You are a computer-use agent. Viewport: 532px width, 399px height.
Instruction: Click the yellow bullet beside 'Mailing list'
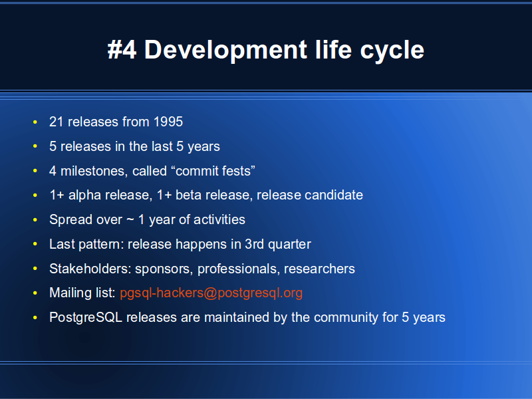[35, 293]
